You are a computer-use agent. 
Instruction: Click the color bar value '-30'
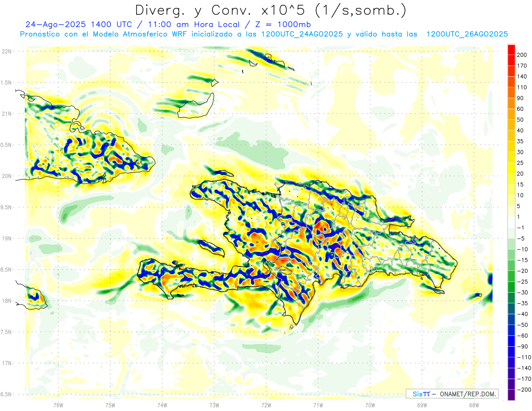(522, 292)
